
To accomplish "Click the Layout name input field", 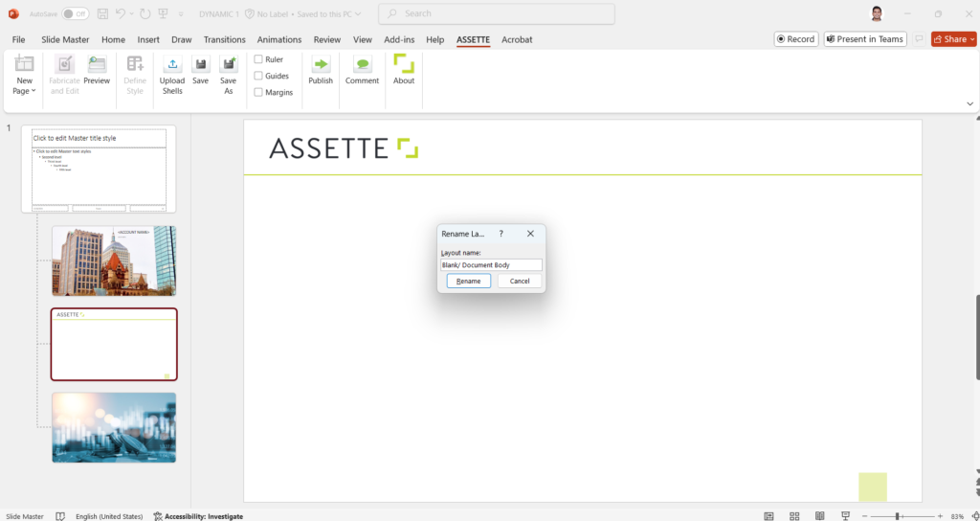I will 491,264.
